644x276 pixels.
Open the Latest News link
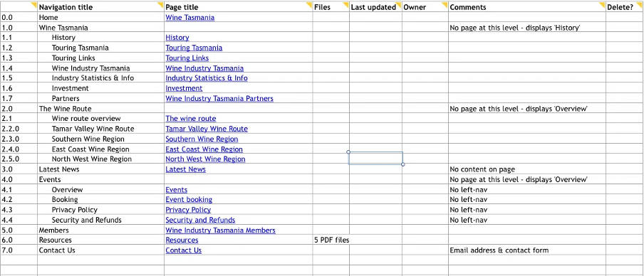click(186, 169)
